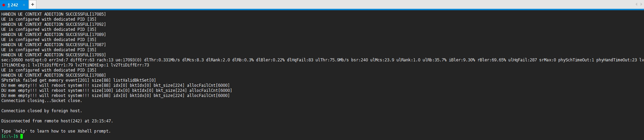Click the 'sec:10600 notExpt:0' statistics line
The image size is (644, 140).
click(322, 60)
